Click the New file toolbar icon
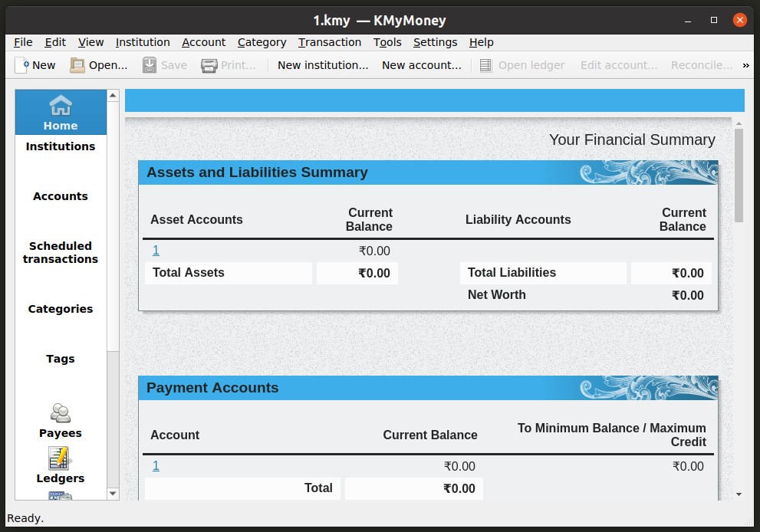 tap(22, 65)
